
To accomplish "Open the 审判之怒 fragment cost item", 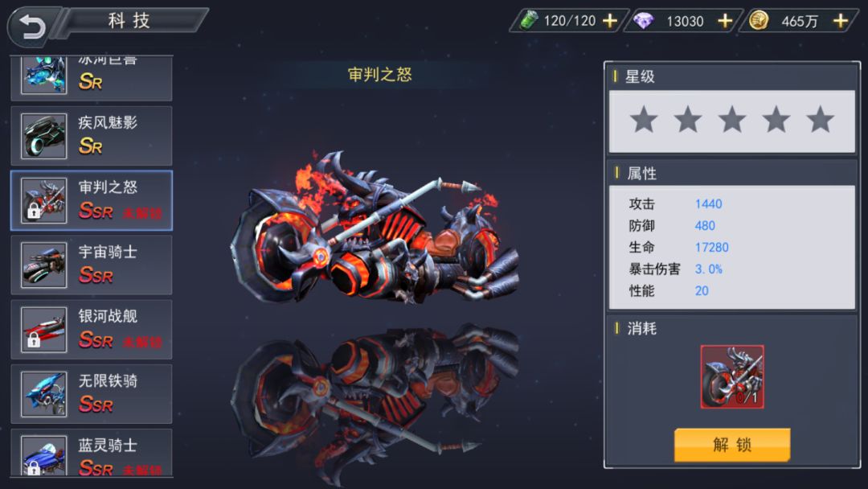I will coord(732,376).
